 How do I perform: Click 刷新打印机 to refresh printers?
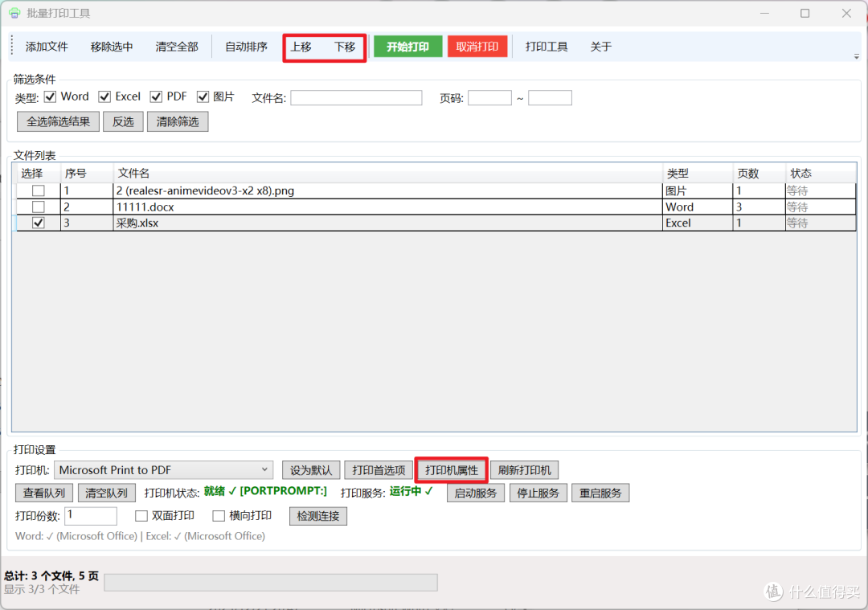click(x=524, y=470)
